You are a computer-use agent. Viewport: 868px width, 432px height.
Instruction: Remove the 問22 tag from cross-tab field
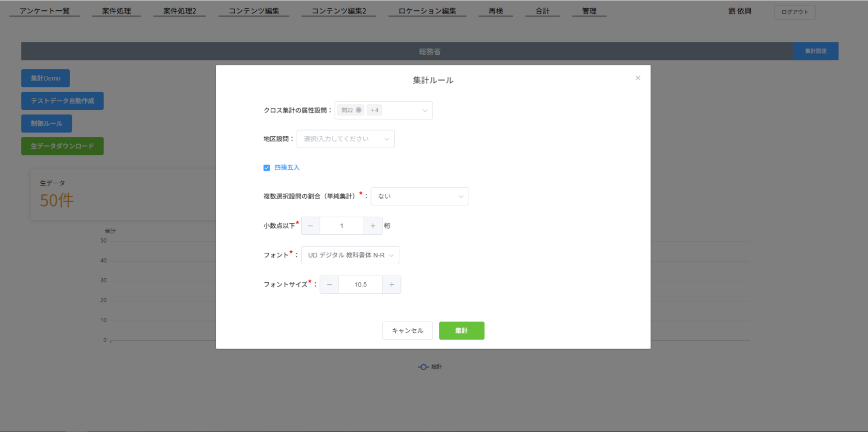pyautogui.click(x=359, y=110)
